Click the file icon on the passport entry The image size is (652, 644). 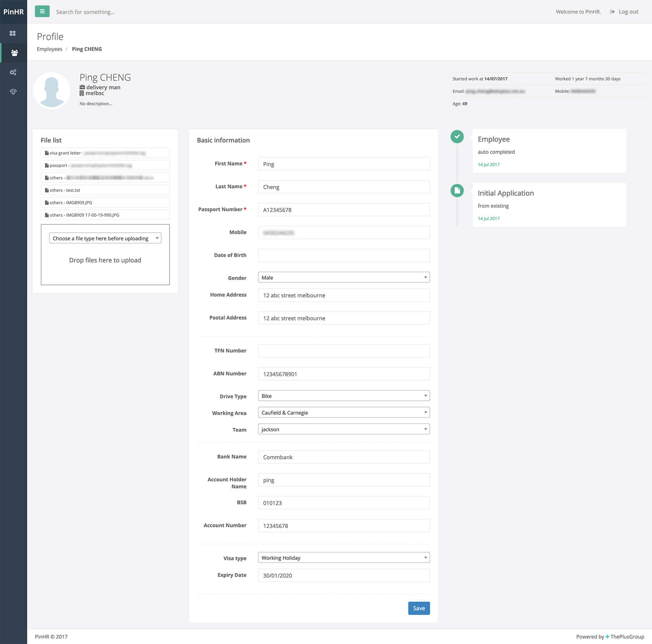[46, 165]
